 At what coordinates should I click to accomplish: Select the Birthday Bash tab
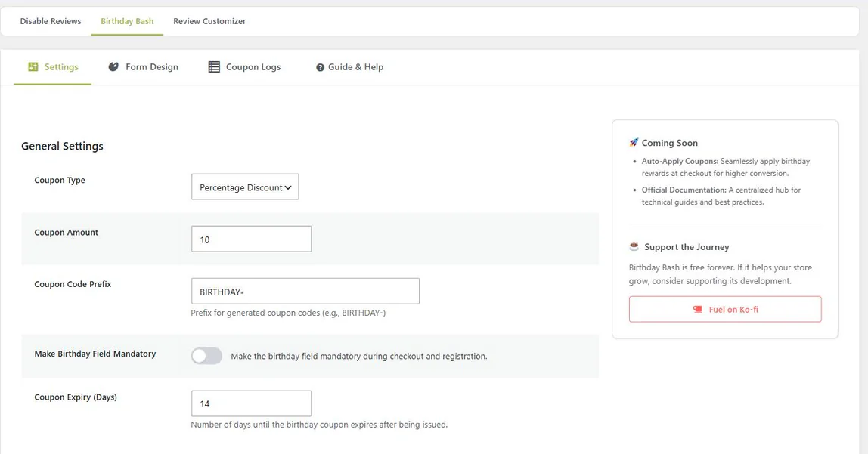tap(127, 21)
